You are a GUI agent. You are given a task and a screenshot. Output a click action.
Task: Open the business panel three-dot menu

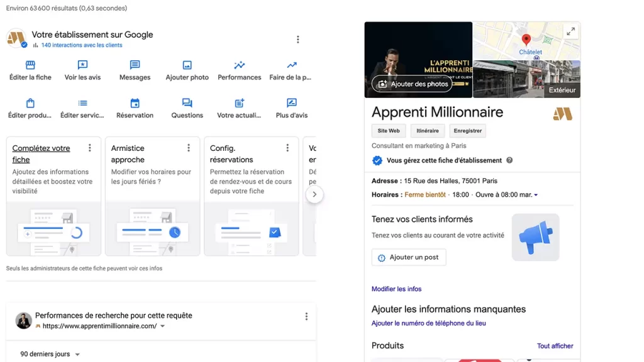(x=297, y=40)
